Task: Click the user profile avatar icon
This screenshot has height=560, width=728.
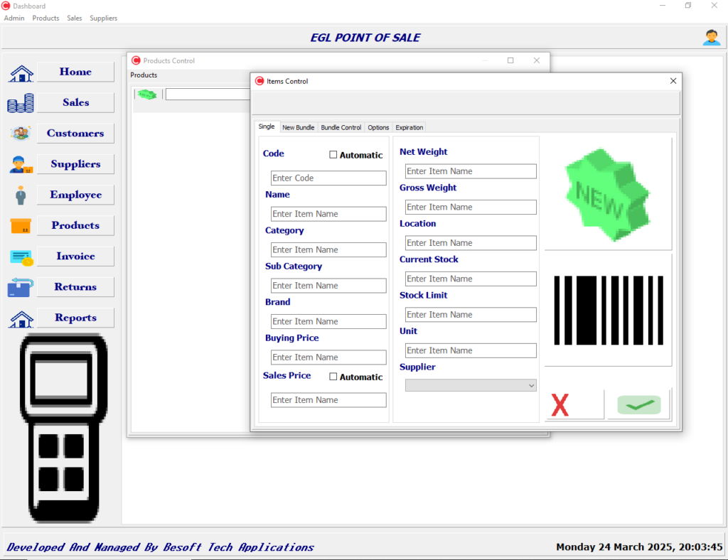Action: click(711, 38)
